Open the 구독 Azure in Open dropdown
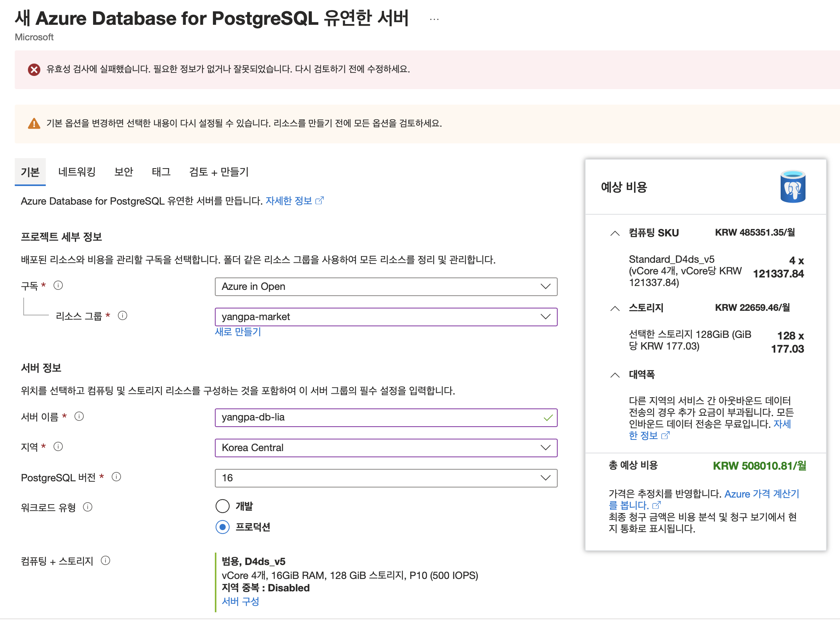Image resolution: width=840 pixels, height=627 pixels. pos(385,287)
